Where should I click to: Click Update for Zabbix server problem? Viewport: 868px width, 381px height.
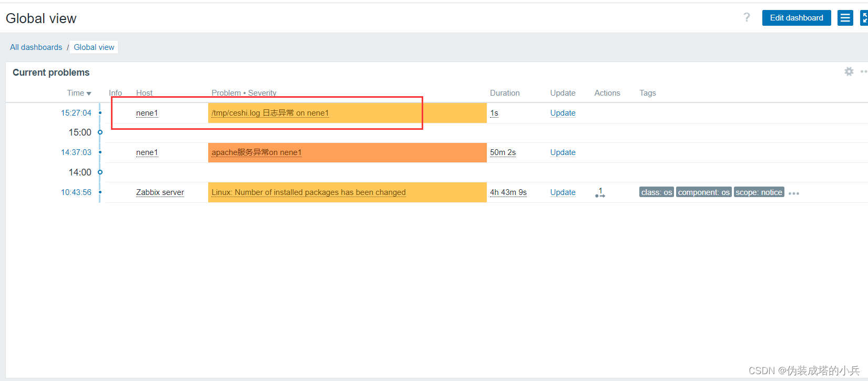pyautogui.click(x=563, y=192)
